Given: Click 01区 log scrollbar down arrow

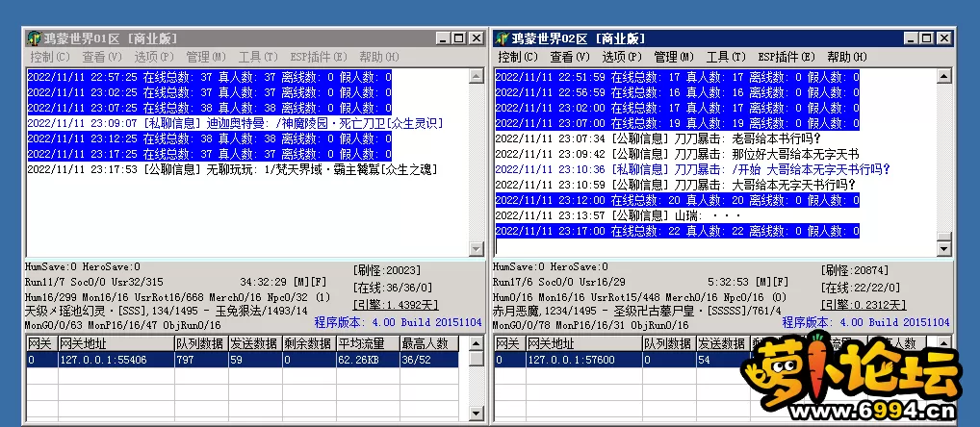Looking at the screenshot, I should [x=477, y=249].
